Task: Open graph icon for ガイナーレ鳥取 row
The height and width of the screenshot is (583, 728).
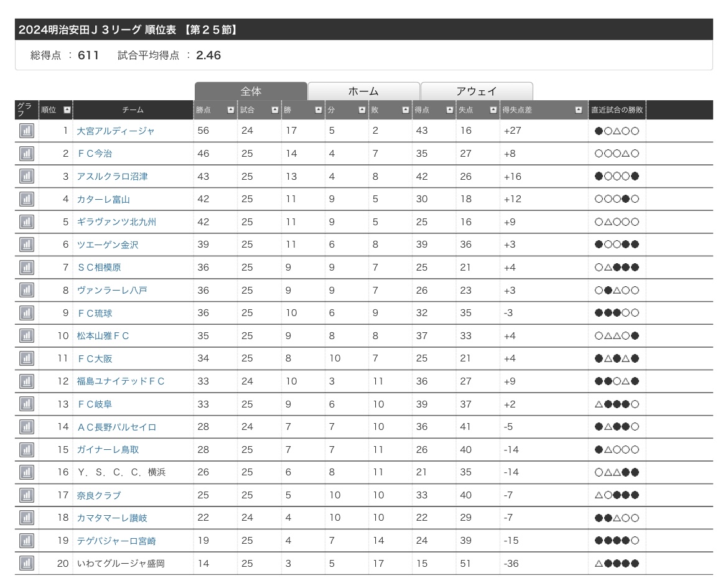Action: [27, 449]
